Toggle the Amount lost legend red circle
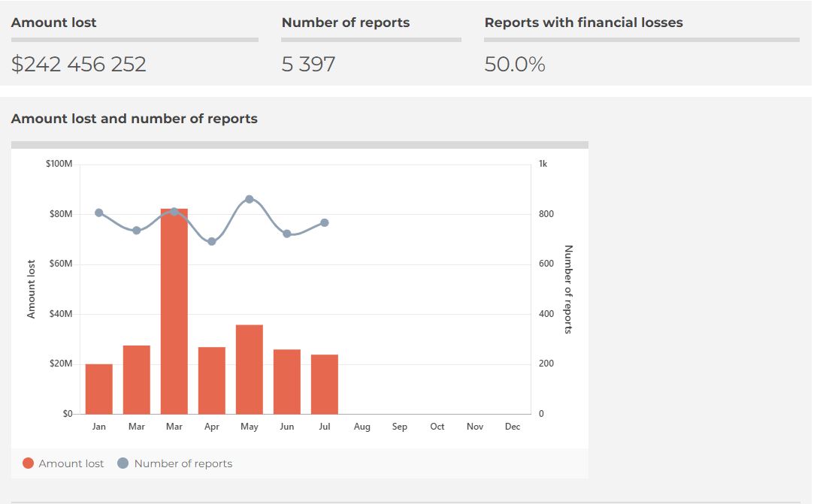The height and width of the screenshot is (504, 814). click(29, 463)
